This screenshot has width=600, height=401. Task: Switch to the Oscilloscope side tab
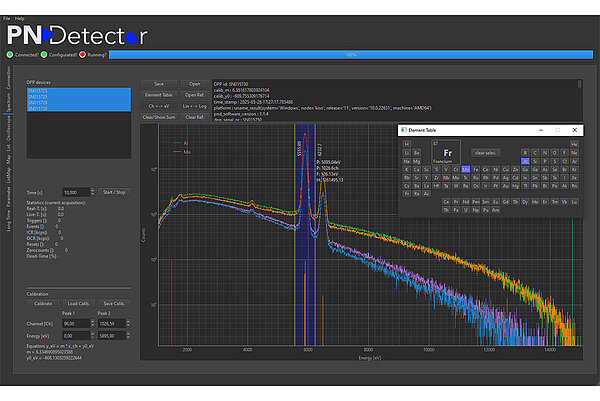point(10,130)
